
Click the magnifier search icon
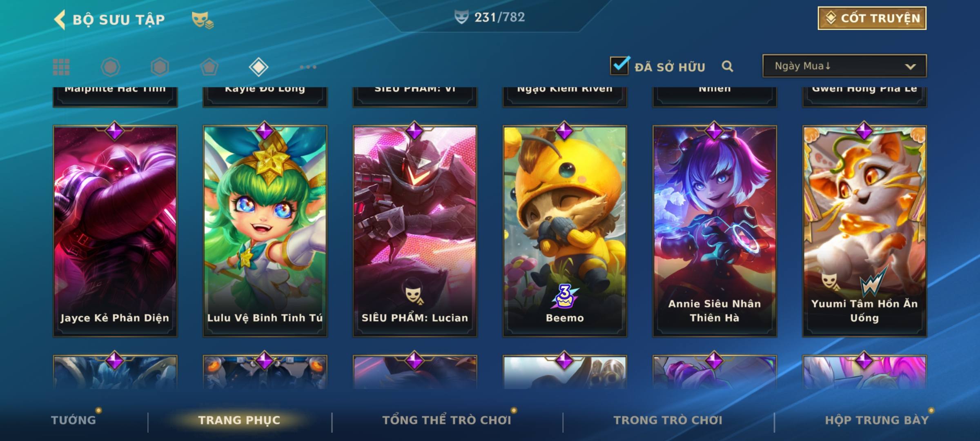coord(727,66)
